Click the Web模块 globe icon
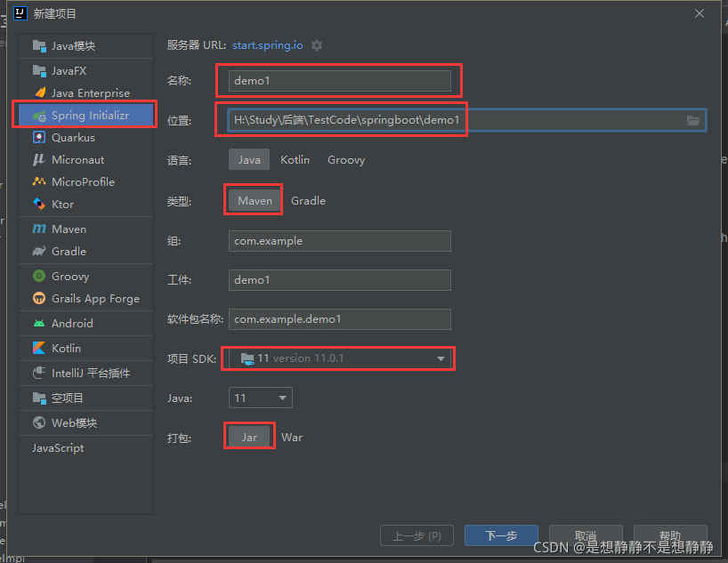 39,422
